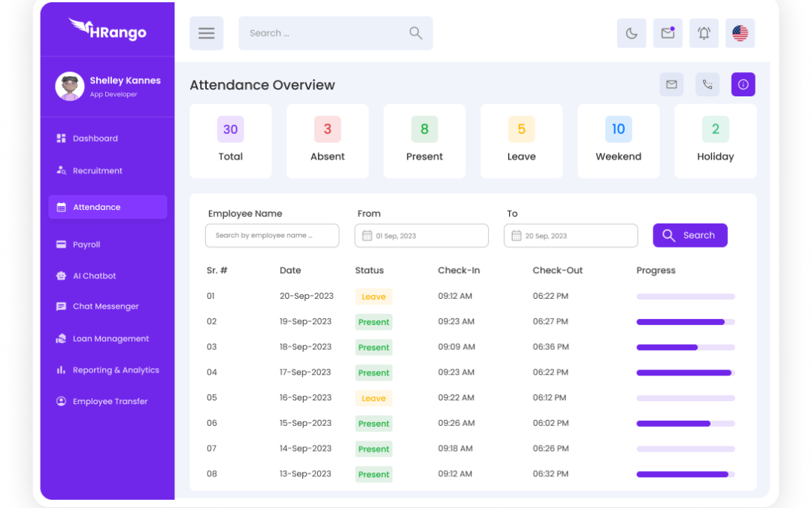812x508 pixels.
Task: Toggle dark mode with moon icon
Action: tap(632, 33)
